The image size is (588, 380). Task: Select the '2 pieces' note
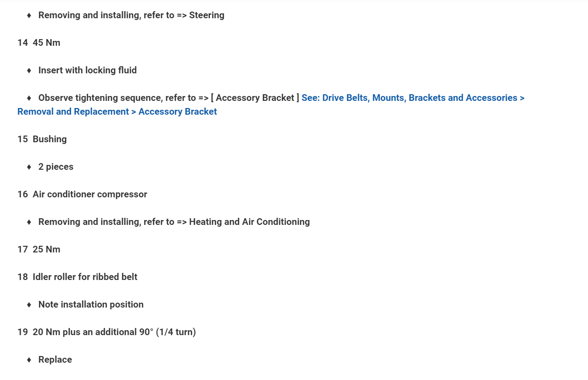56,167
